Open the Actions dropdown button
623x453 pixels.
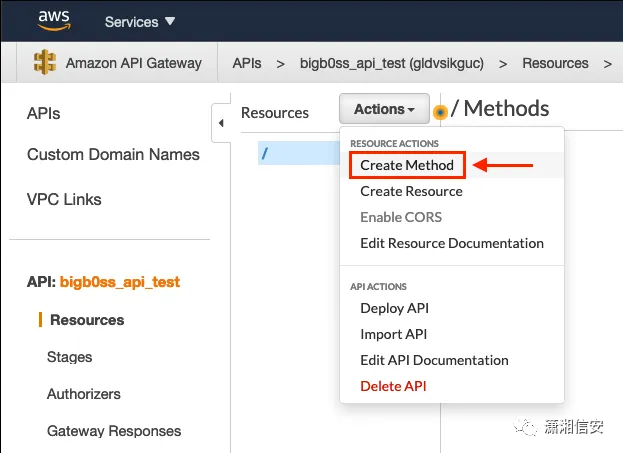tap(384, 109)
